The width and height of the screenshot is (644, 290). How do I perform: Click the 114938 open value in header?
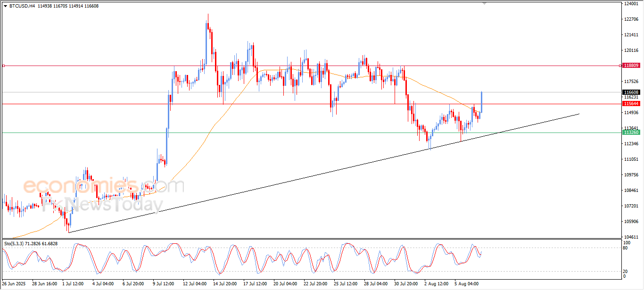click(45, 5)
